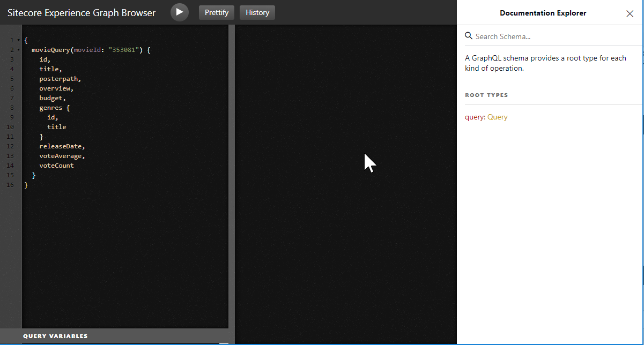Click line number 16 in the gutter
Screen dimensions: 644x345
pyautogui.click(x=10, y=185)
